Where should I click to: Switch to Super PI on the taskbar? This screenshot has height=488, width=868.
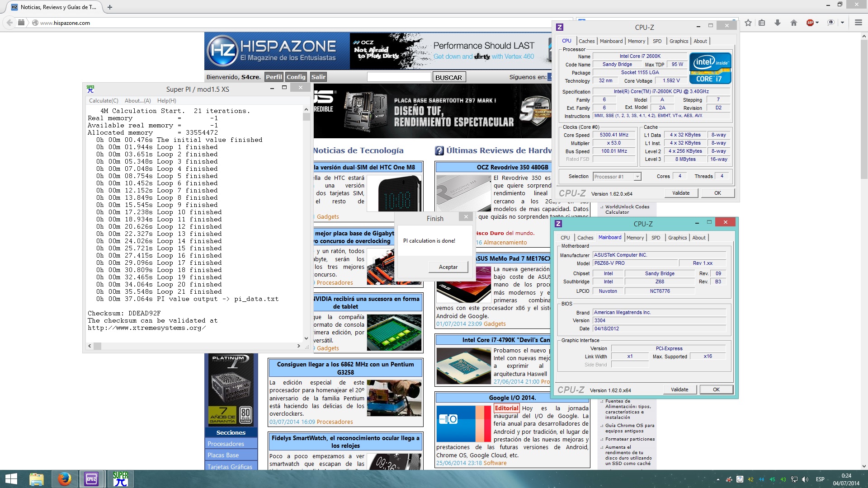click(120, 479)
